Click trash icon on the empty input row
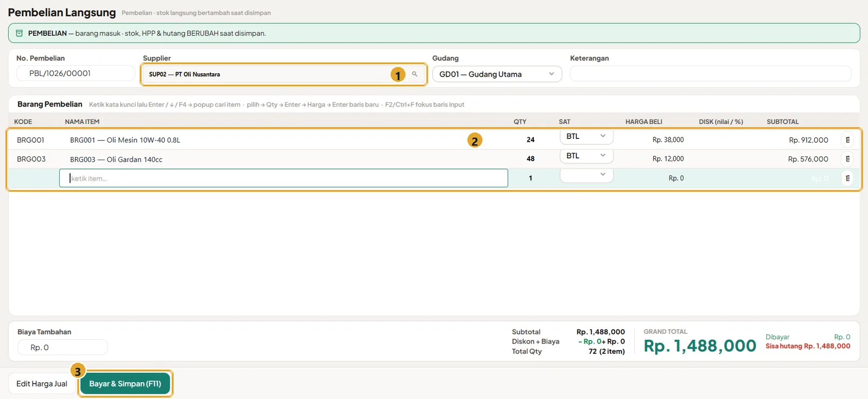 coord(847,178)
